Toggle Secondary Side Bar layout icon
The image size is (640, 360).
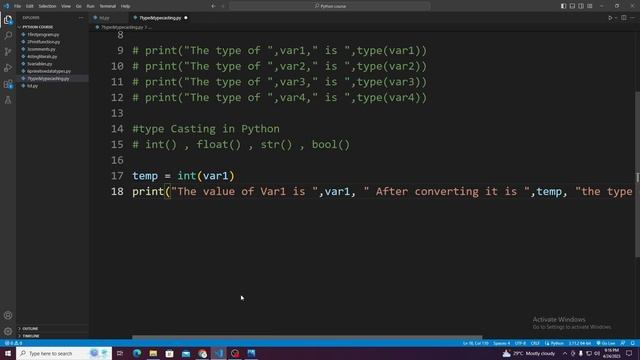tap(581, 6)
